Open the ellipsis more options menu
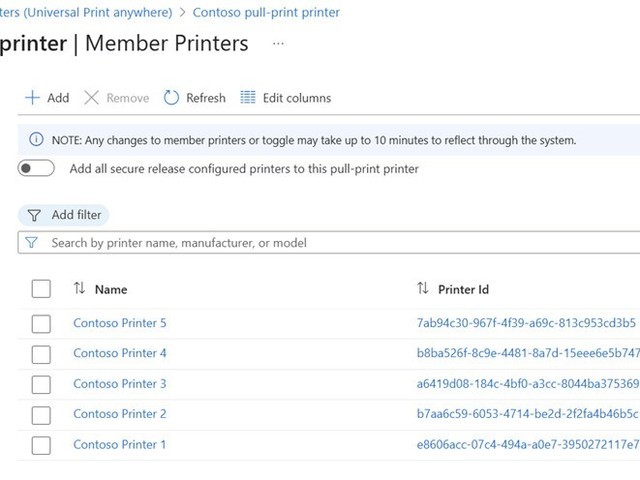 pos(278,43)
